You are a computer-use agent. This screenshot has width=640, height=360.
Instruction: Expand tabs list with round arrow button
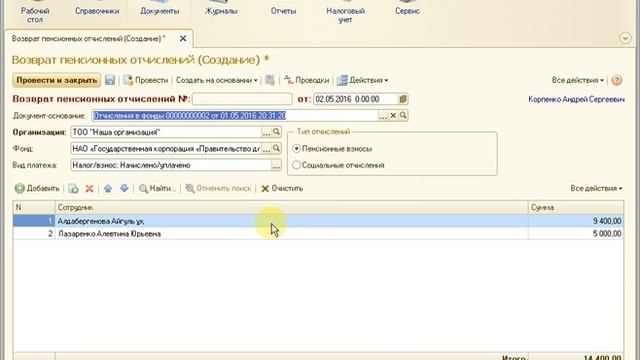625,38
